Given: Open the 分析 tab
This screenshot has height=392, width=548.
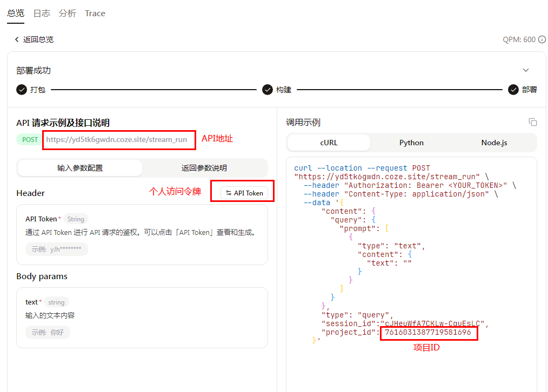Looking at the screenshot, I should pyautogui.click(x=68, y=13).
